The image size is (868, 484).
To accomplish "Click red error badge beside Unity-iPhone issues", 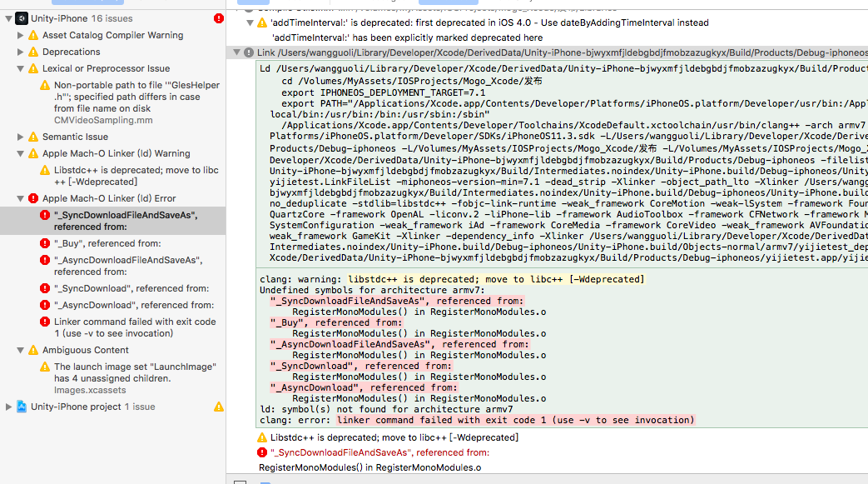I will click(219, 18).
